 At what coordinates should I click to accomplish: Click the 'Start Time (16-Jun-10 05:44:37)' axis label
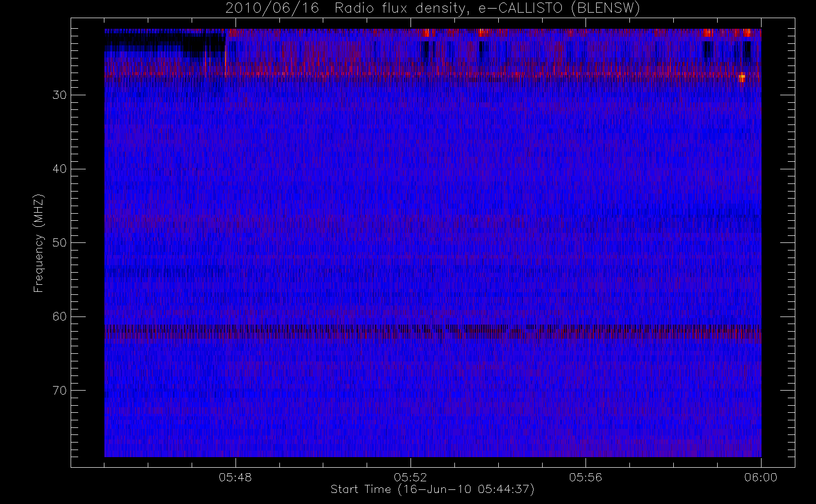click(432, 489)
